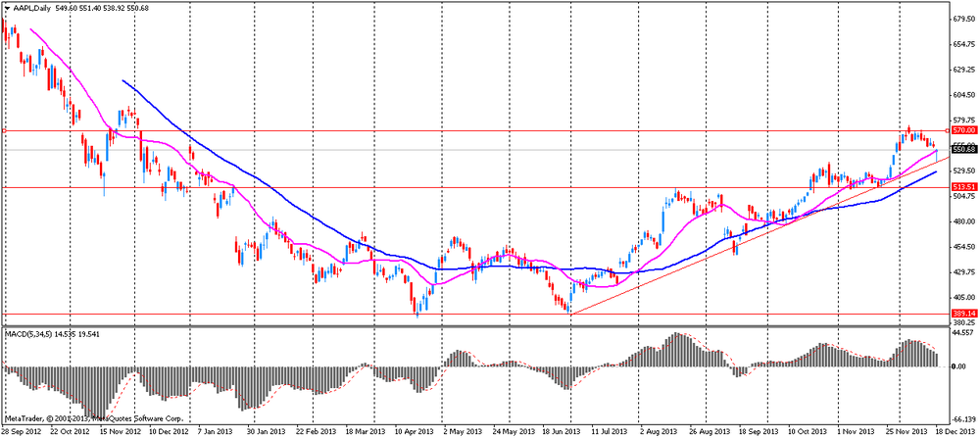Click the 454.50 price axis value
Screen dimensions: 980x438
(963, 246)
